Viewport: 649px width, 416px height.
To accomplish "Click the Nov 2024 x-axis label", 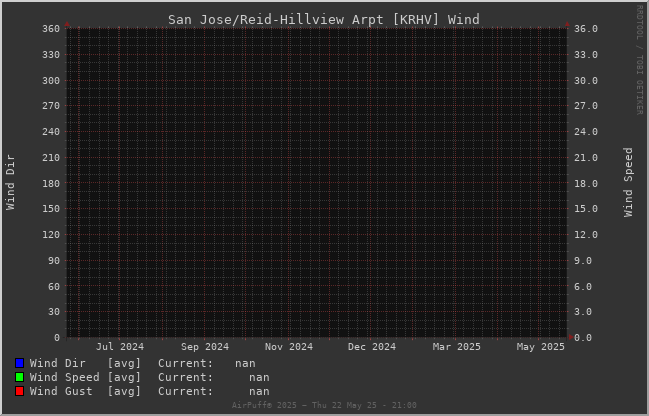I will coord(289,346).
